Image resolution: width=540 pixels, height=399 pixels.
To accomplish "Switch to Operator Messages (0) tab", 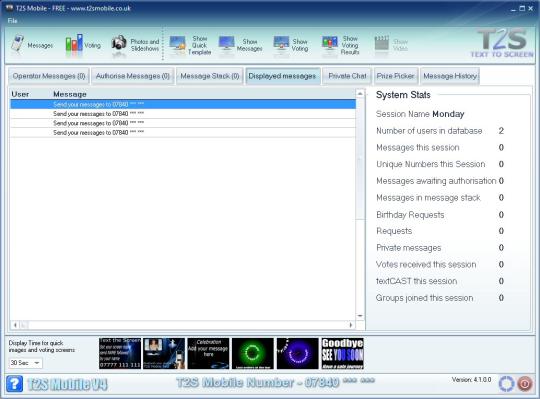I will coord(49,76).
